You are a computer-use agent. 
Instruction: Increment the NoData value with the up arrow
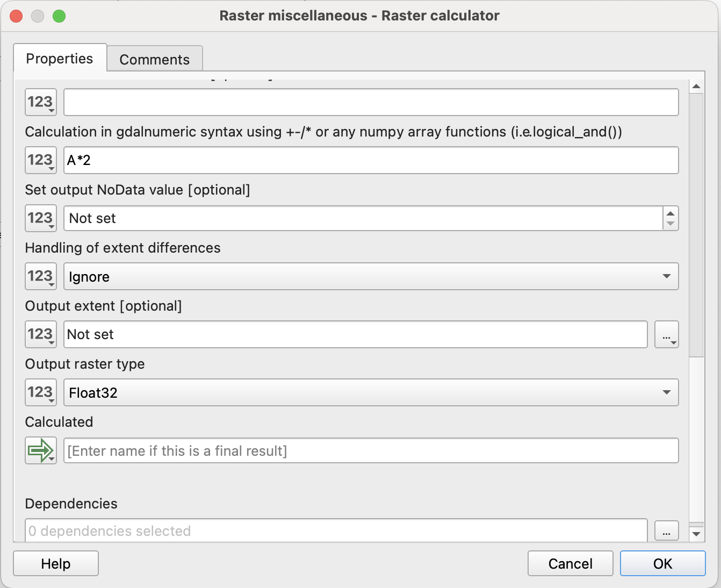[670, 213]
